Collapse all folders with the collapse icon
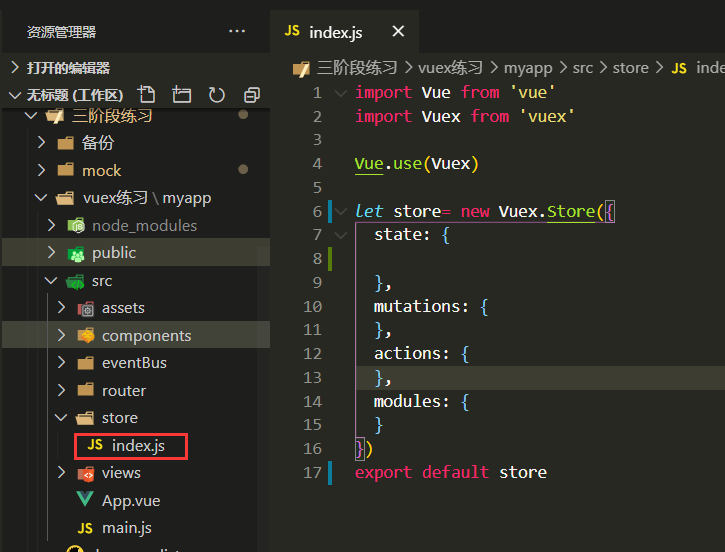This screenshot has height=552, width=725. click(252, 95)
